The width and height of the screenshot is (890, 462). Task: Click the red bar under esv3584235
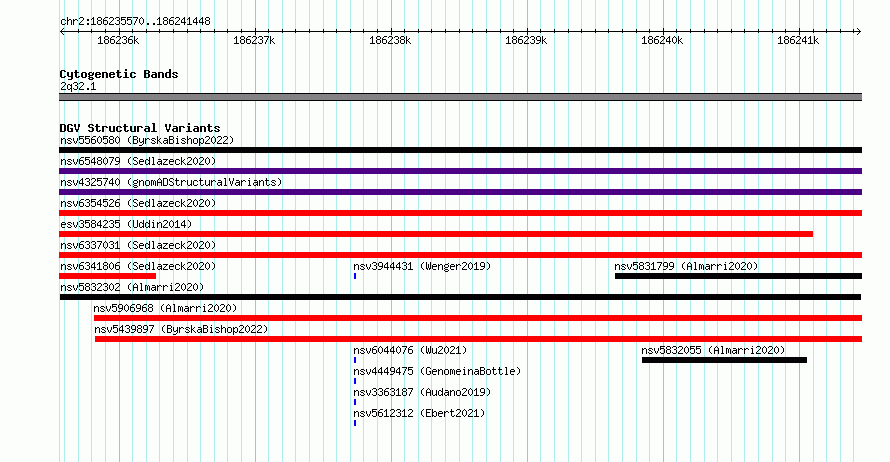click(x=436, y=234)
